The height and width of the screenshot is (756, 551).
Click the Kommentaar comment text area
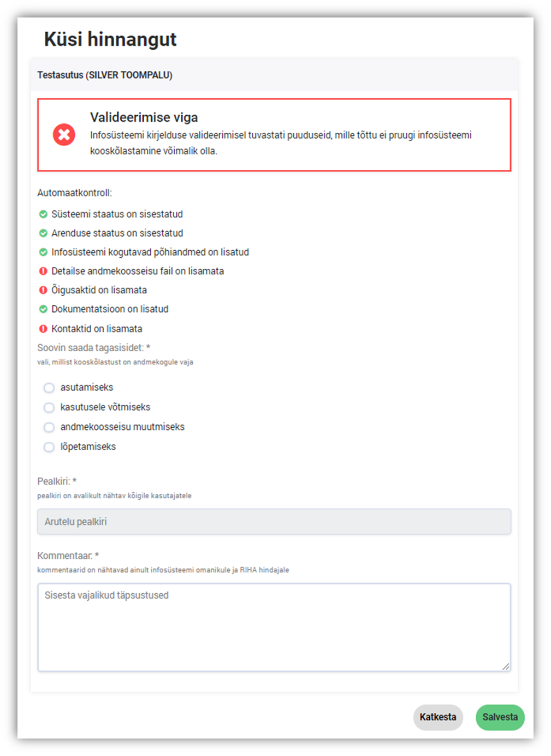274,627
